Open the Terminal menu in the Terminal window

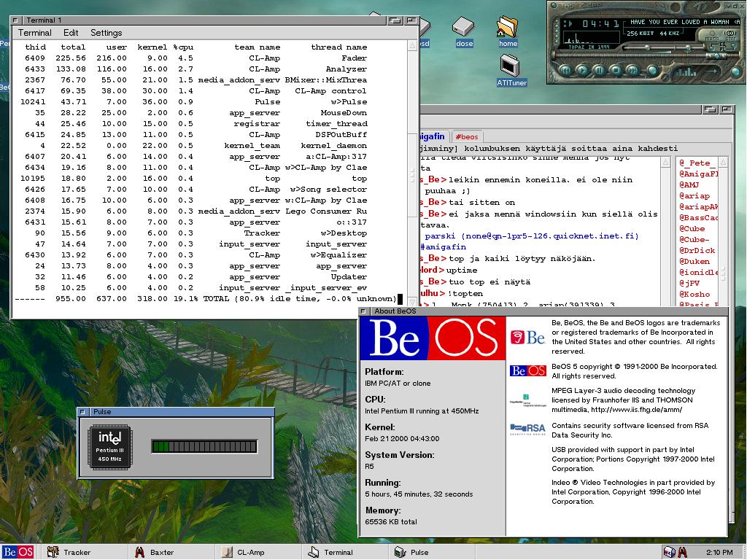(35, 33)
